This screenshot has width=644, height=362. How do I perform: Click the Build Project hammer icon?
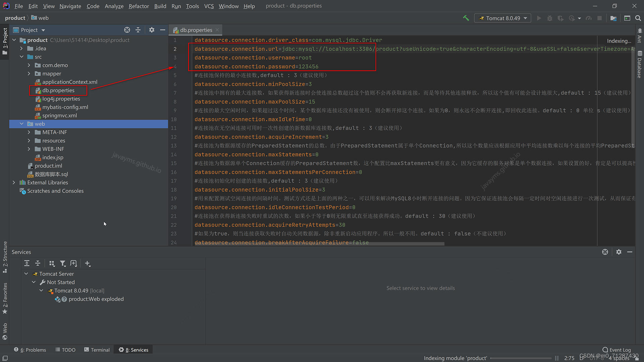466,18
